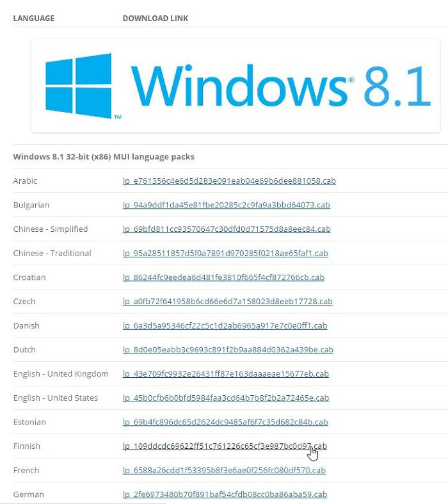Viewport: 448px width, 504px height.
Task: Download the Bulgarian language pack cab
Action: pyautogui.click(x=227, y=205)
